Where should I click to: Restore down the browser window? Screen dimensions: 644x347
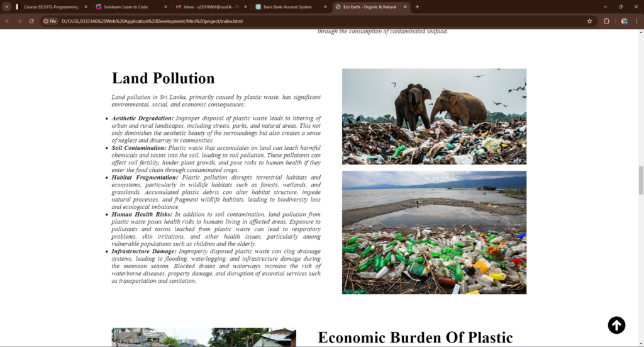tap(621, 7)
